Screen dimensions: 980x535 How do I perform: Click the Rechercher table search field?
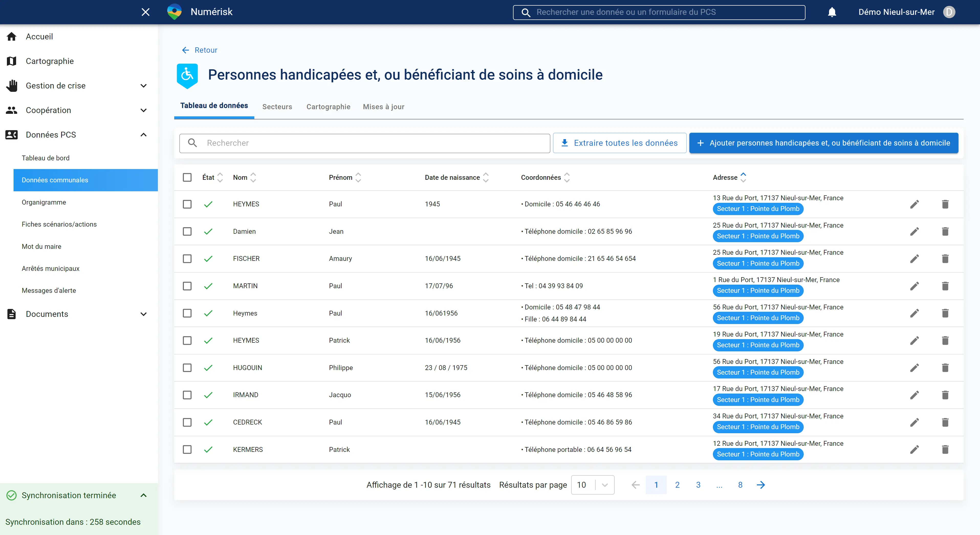pos(364,143)
